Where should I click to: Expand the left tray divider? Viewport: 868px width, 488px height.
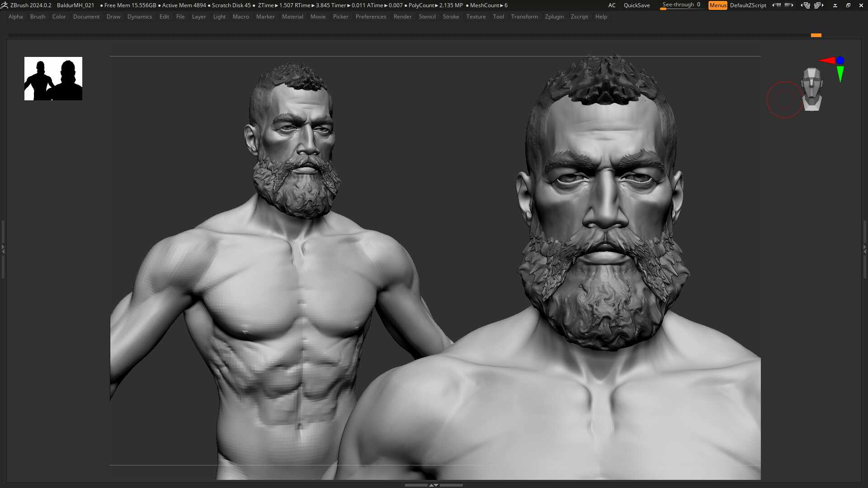pos(3,249)
